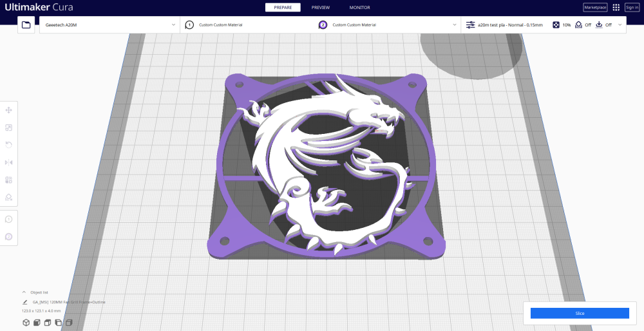Select the Move tool in the left toolbar
Image resolution: width=644 pixels, height=331 pixels.
(x=8, y=110)
